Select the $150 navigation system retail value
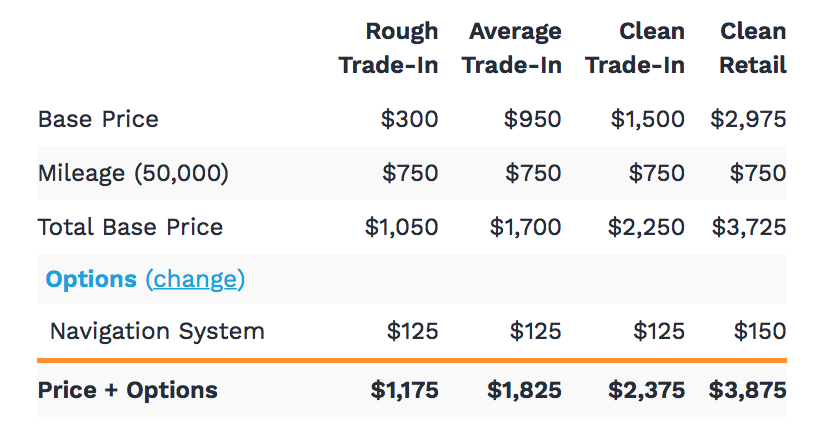 pyautogui.click(x=760, y=331)
